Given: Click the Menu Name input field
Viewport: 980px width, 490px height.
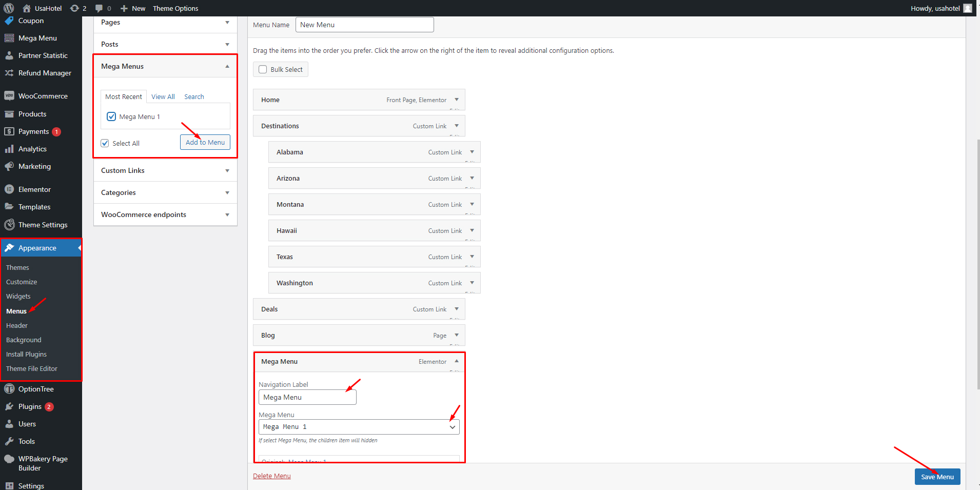Looking at the screenshot, I should coord(365,25).
